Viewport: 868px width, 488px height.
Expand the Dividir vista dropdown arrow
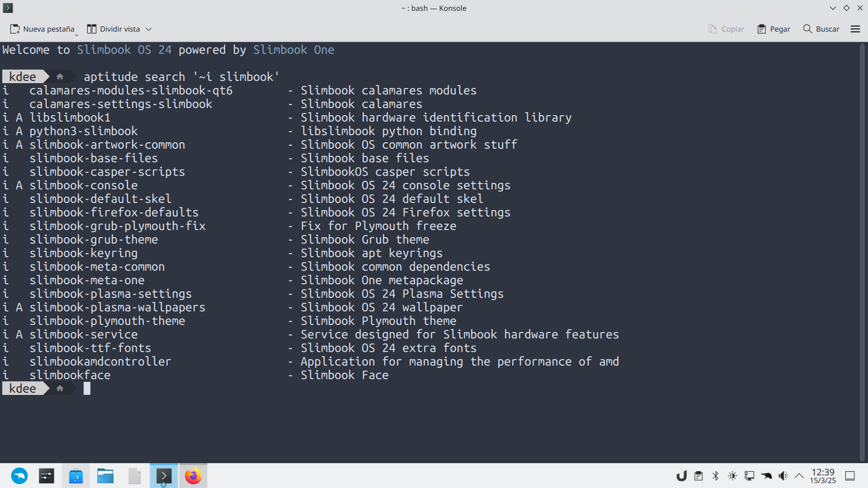[148, 29]
